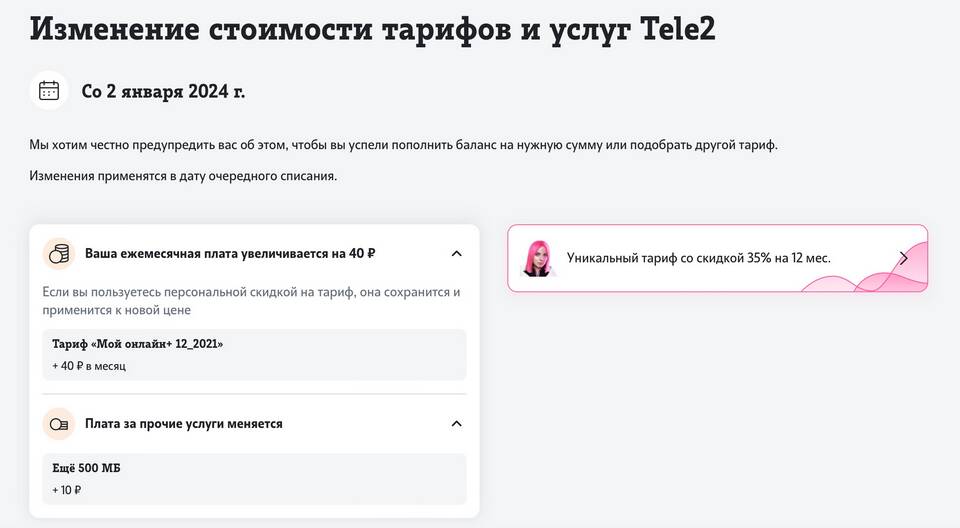Open the 35% discount tariff banner

click(718, 258)
